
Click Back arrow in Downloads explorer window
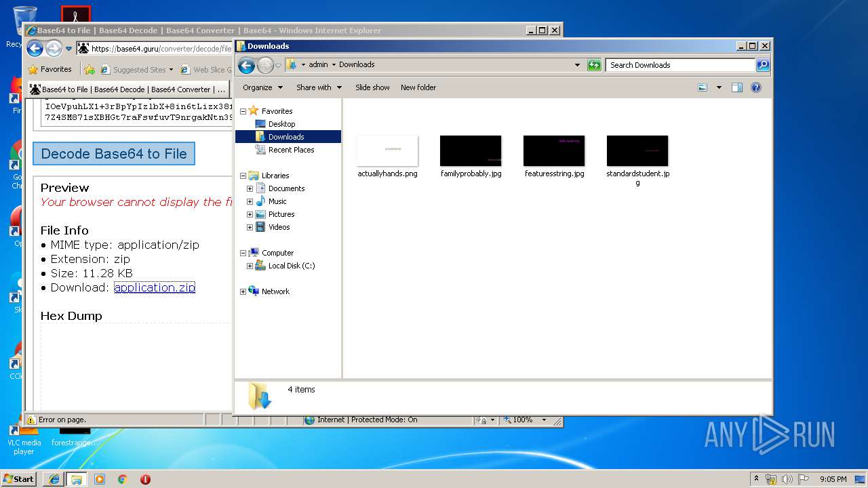click(x=246, y=65)
